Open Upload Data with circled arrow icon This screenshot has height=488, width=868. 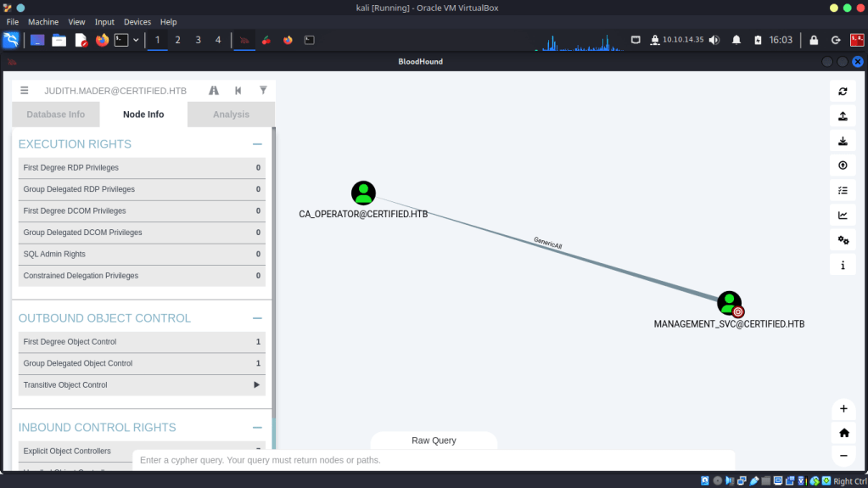843,166
